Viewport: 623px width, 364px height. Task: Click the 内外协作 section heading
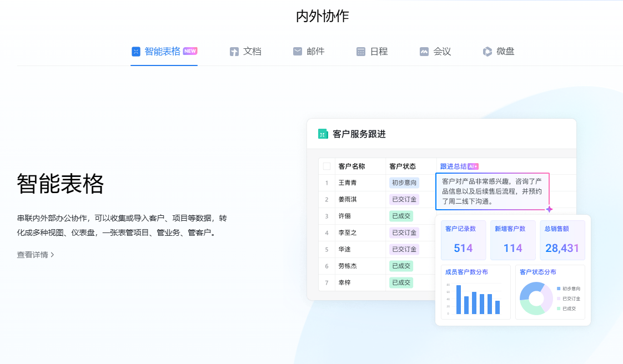[x=322, y=16]
